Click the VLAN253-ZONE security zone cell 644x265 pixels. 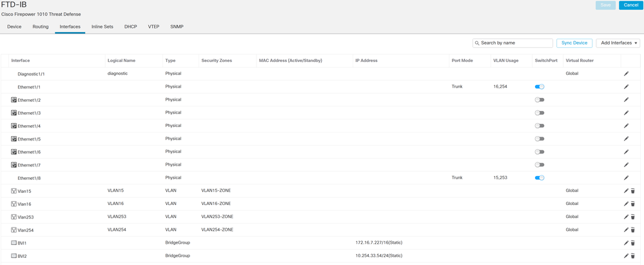(x=217, y=217)
